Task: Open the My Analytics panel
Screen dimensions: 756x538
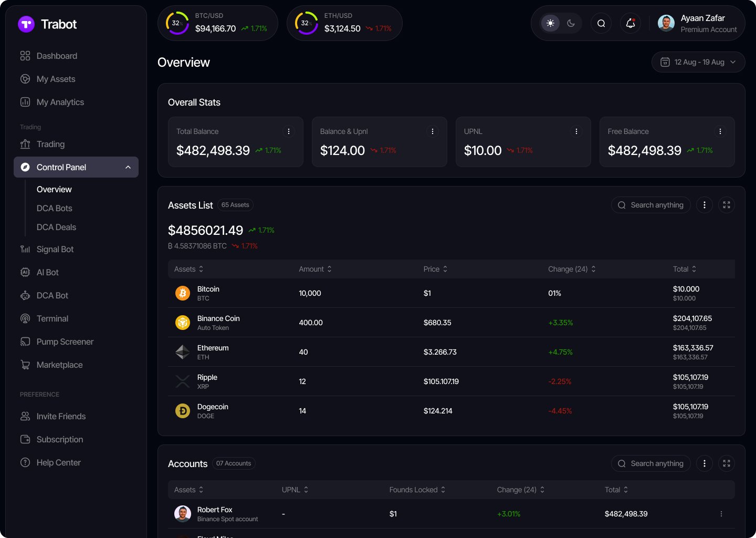Action: (60, 102)
